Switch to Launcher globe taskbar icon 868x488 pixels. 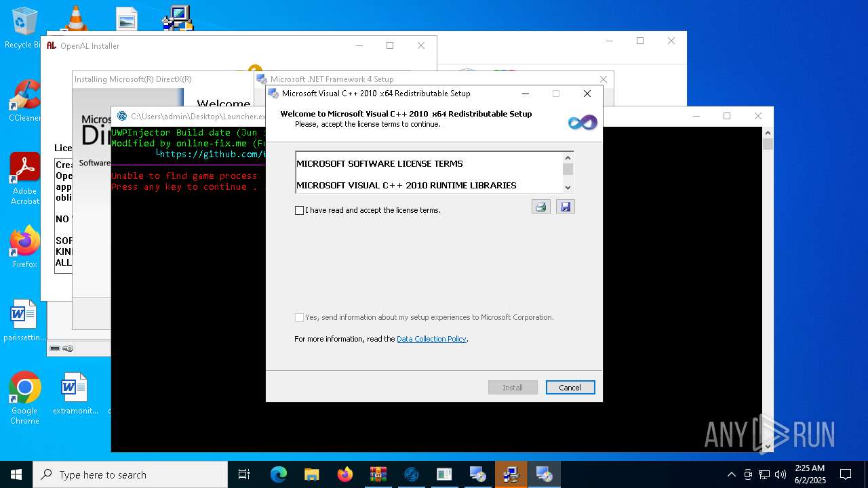(411, 474)
